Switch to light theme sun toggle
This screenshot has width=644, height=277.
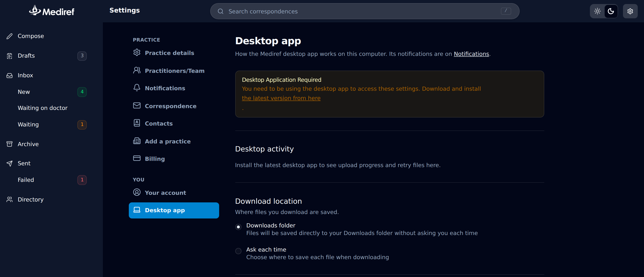[597, 11]
